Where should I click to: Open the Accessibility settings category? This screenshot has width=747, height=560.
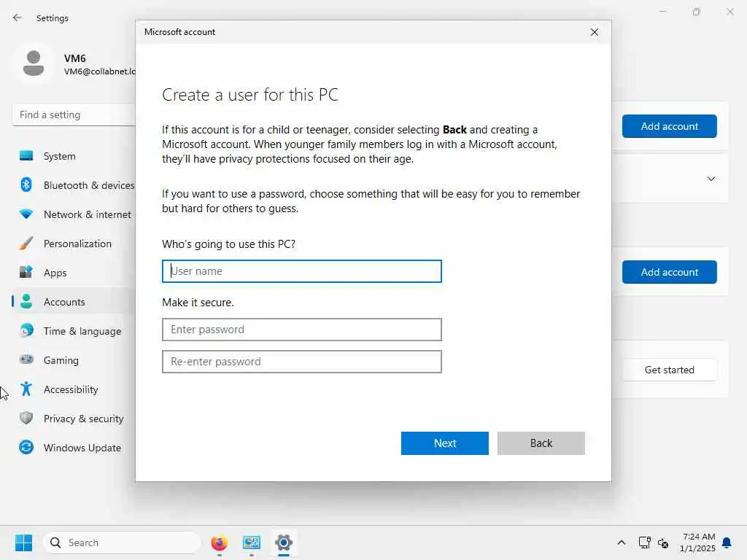(x=71, y=389)
